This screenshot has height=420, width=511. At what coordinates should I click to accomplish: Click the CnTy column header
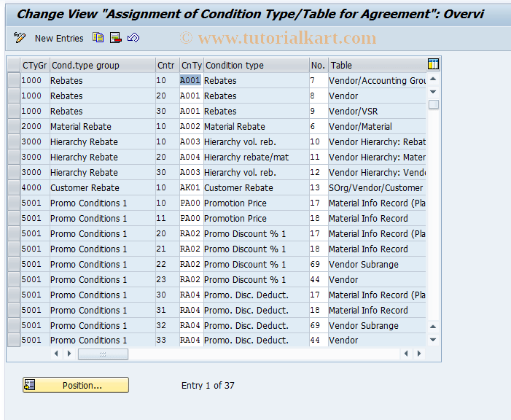(x=192, y=65)
